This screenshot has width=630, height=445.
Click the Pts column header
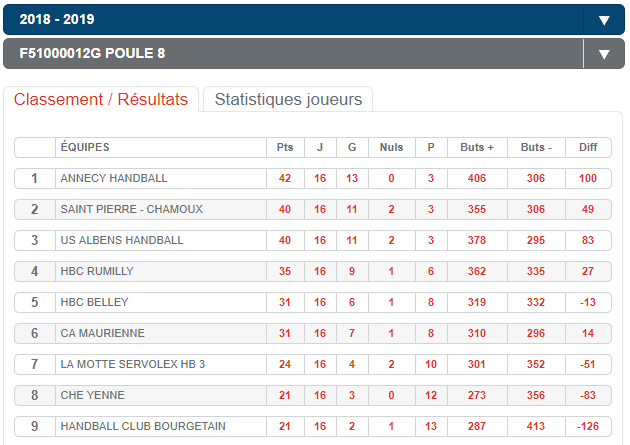[x=285, y=147]
